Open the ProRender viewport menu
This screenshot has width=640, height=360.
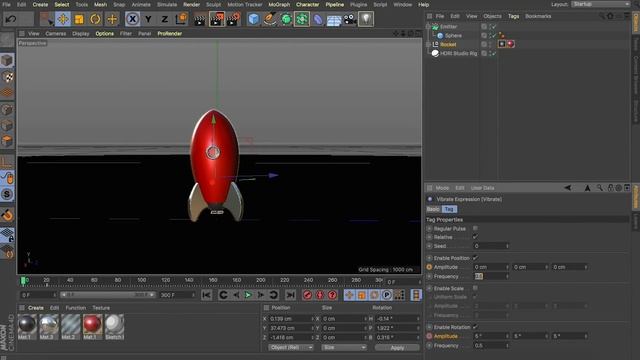coord(169,33)
